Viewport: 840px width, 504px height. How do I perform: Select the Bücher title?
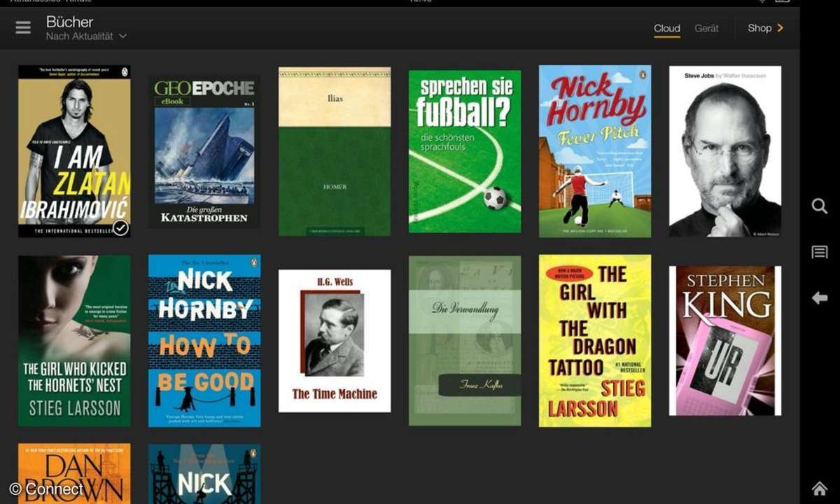[x=70, y=22]
